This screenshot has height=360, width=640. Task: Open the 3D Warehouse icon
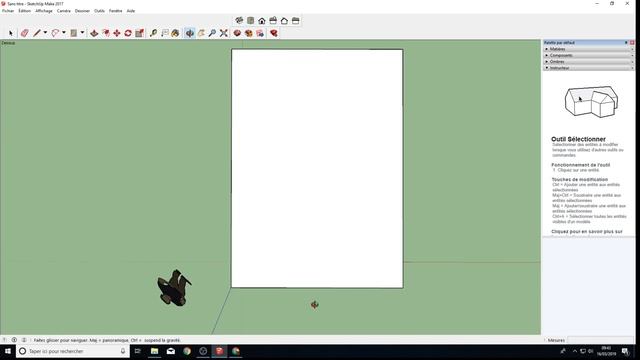[237, 33]
